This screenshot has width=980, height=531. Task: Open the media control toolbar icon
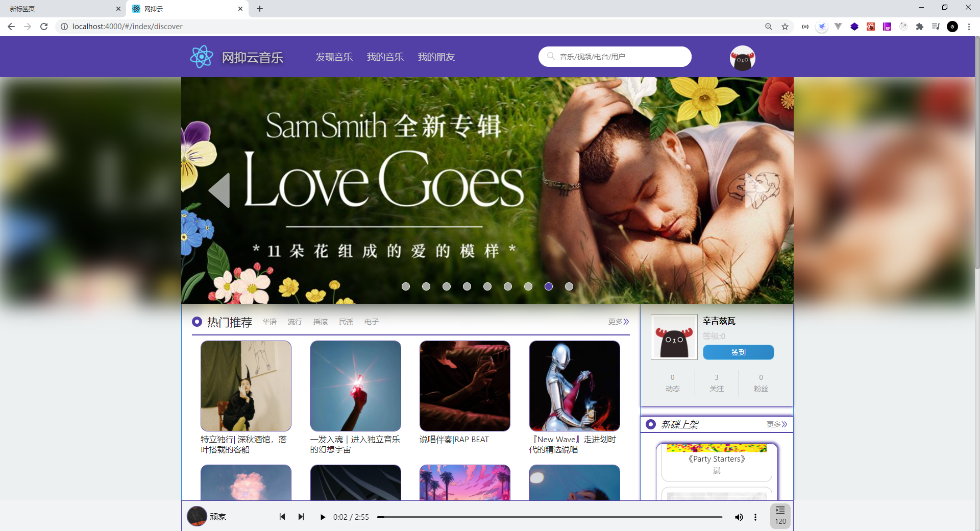(x=936, y=27)
